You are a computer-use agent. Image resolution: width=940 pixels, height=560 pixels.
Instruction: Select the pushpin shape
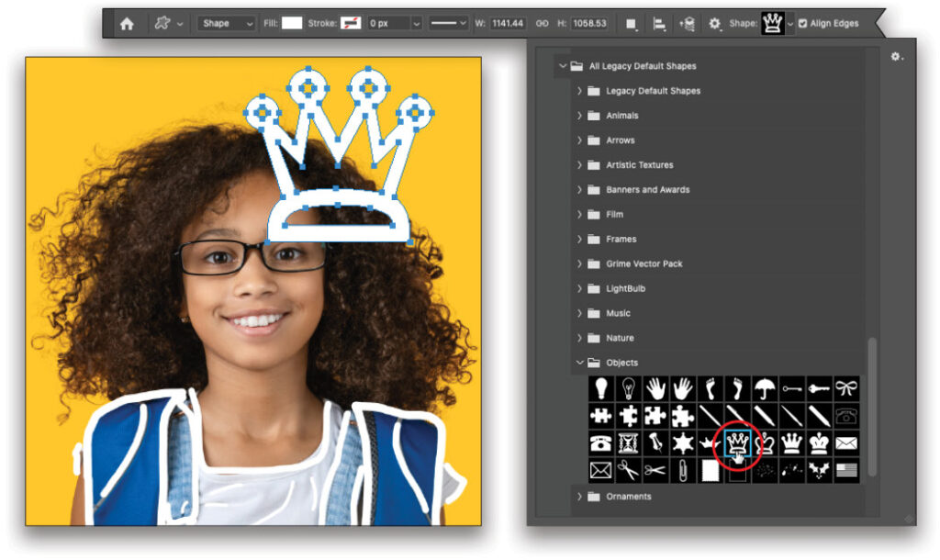point(655,443)
